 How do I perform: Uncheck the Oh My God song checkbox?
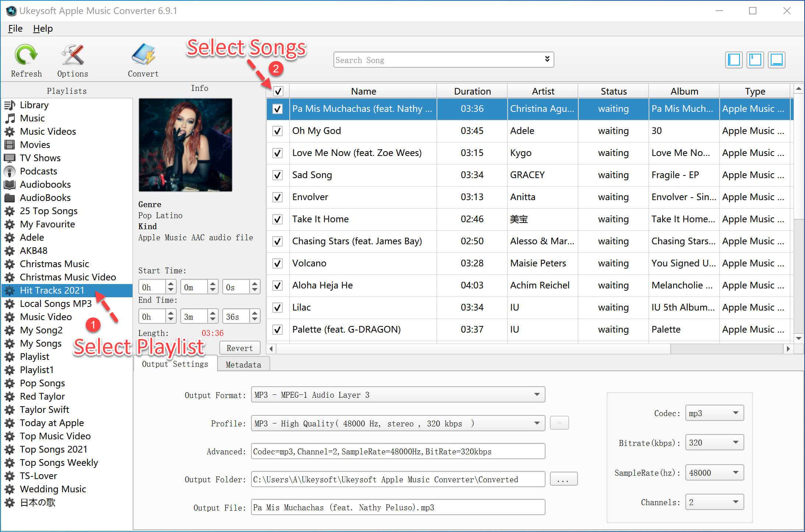278,131
